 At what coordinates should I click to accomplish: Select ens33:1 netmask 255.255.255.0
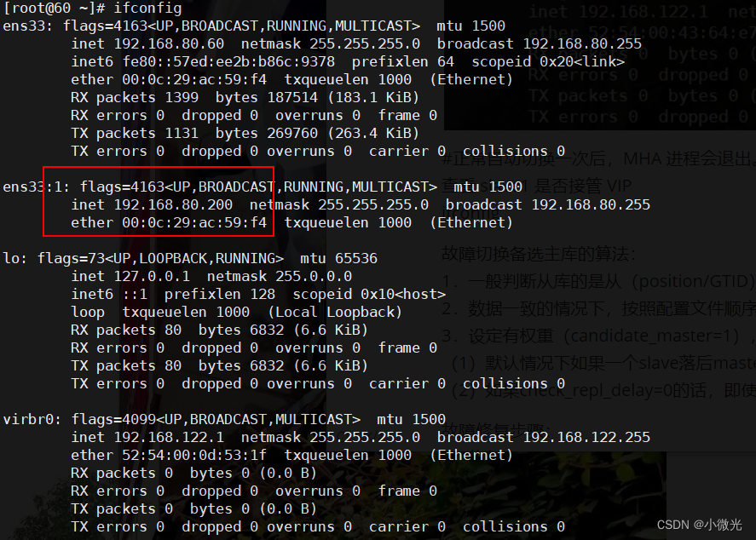pos(373,204)
